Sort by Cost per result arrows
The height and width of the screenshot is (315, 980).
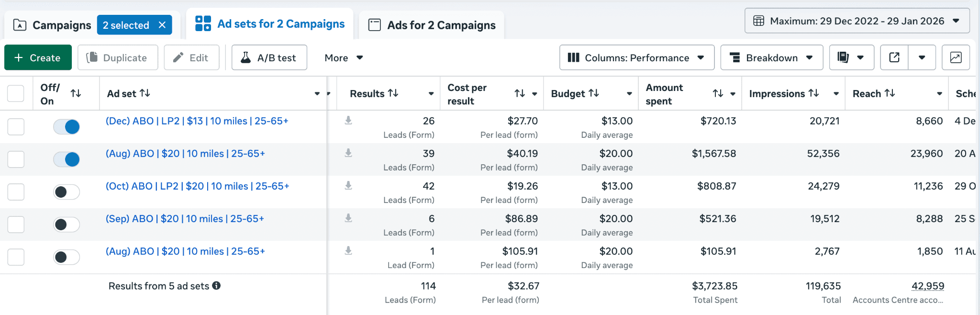[520, 93]
